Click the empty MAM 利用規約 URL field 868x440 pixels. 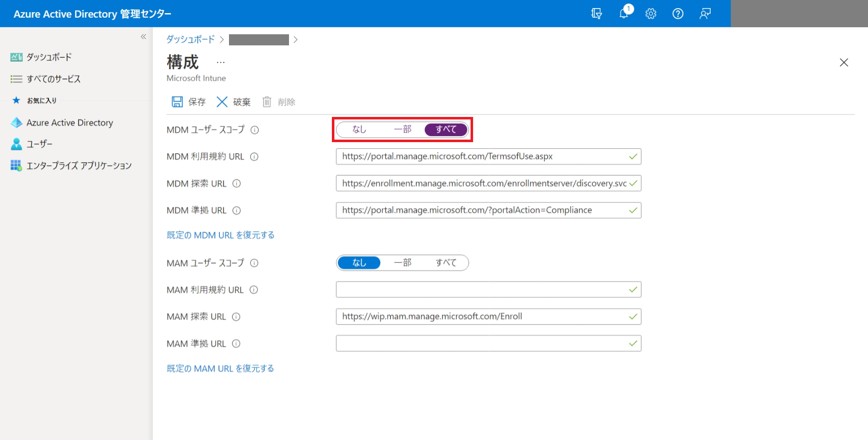[x=488, y=289]
